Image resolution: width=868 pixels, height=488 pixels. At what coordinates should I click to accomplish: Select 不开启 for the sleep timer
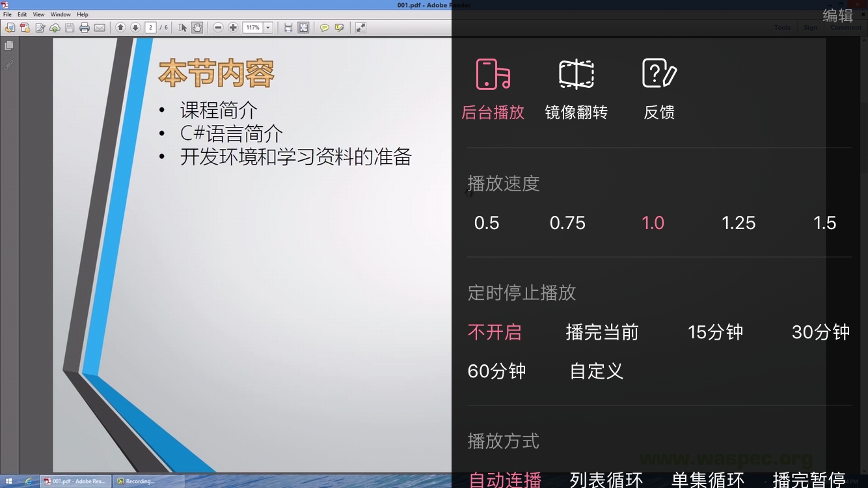[495, 332]
